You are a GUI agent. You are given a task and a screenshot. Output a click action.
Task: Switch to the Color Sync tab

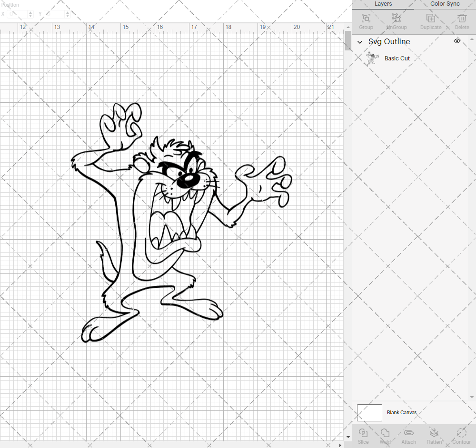pyautogui.click(x=444, y=4)
